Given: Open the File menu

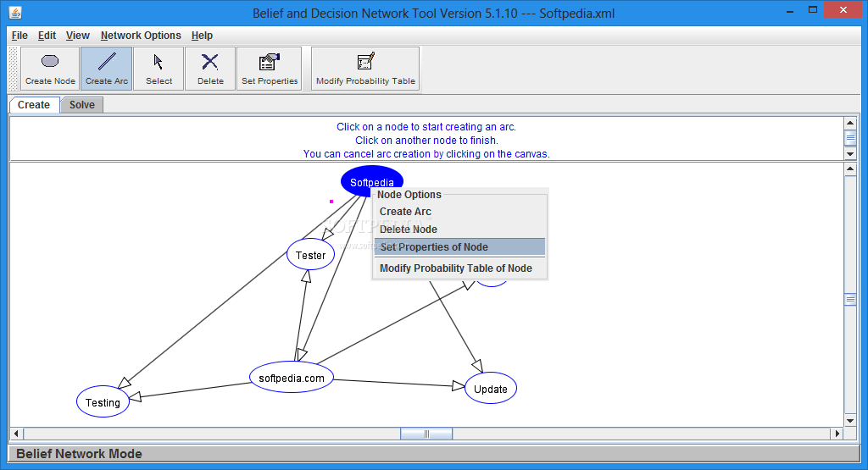Looking at the screenshot, I should [19, 36].
